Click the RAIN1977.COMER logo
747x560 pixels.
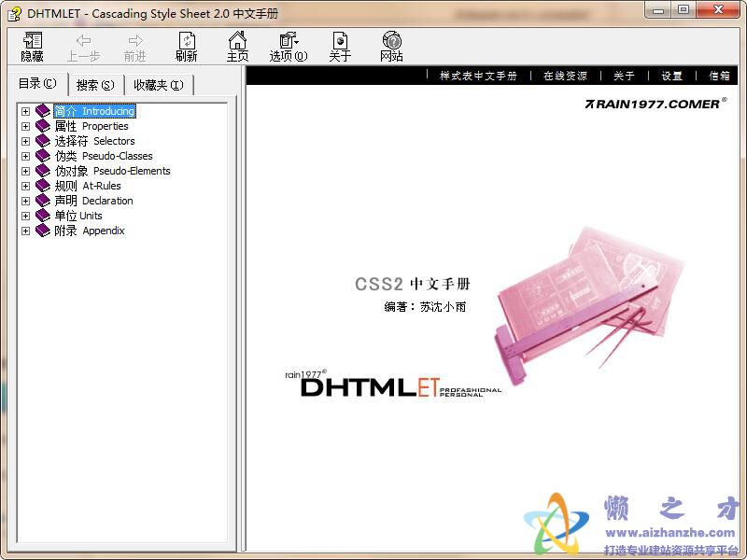(655, 104)
